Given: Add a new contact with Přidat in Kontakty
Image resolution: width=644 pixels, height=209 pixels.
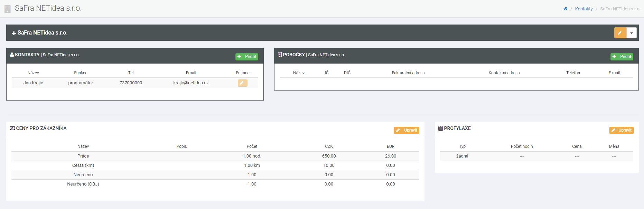Looking at the screenshot, I should (x=247, y=57).
